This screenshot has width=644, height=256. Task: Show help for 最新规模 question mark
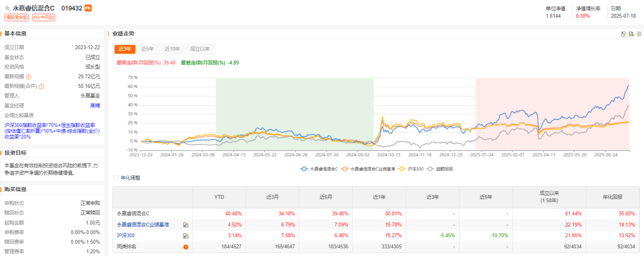[x=28, y=77]
